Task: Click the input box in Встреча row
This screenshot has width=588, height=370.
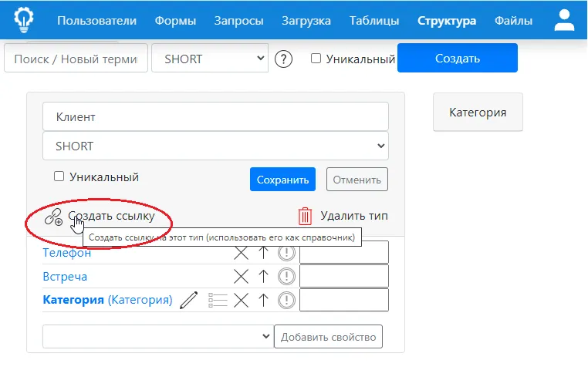Action: click(x=344, y=277)
